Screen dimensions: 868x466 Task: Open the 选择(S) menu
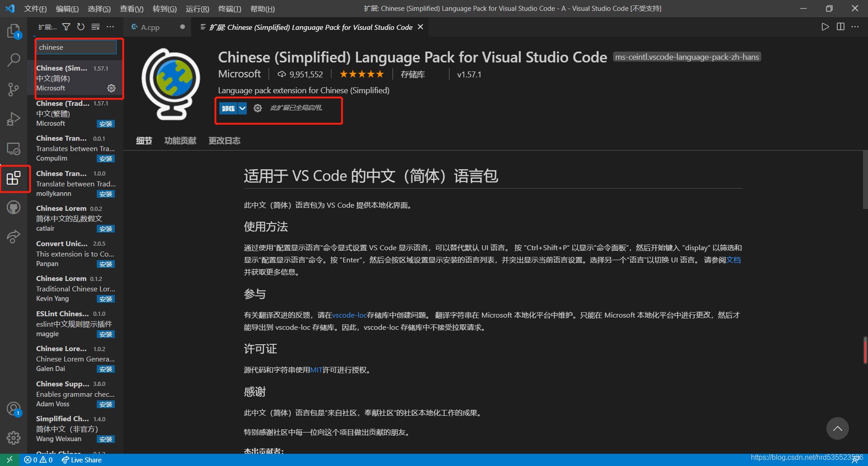pos(99,9)
